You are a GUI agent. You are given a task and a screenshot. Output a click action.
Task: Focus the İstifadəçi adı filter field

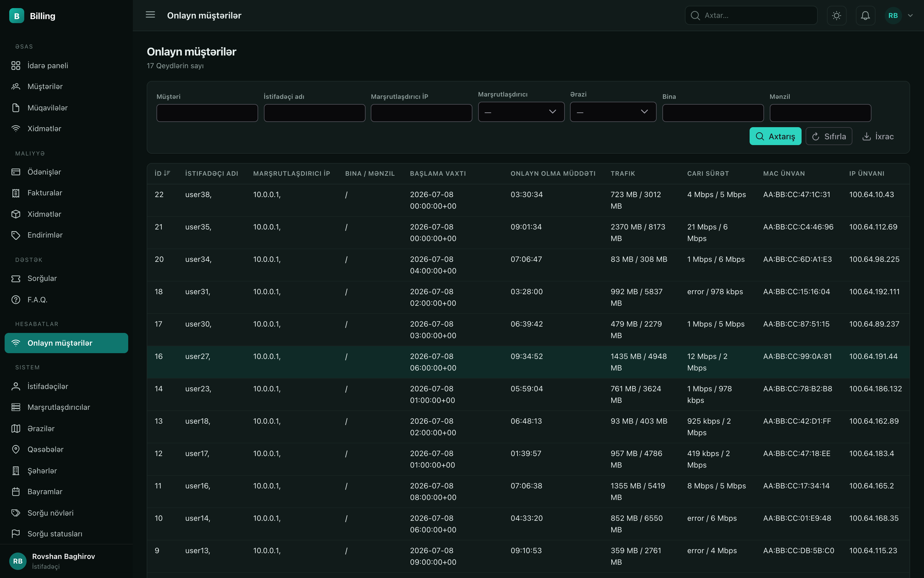314,113
